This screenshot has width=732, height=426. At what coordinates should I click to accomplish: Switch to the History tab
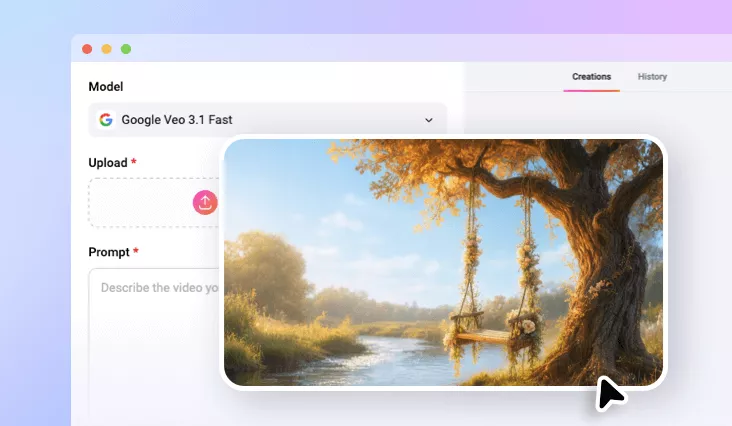(x=652, y=77)
